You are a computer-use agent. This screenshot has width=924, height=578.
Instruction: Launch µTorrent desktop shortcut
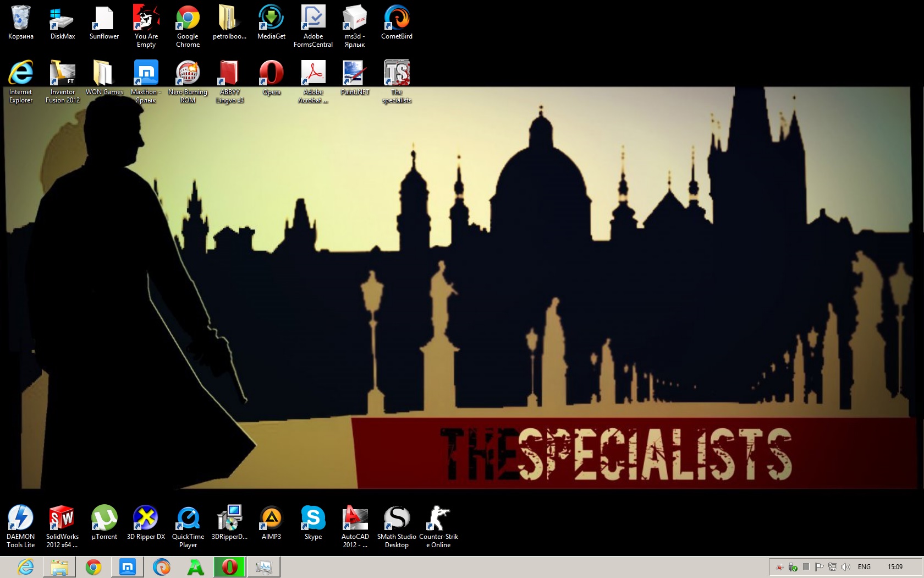[105, 523]
